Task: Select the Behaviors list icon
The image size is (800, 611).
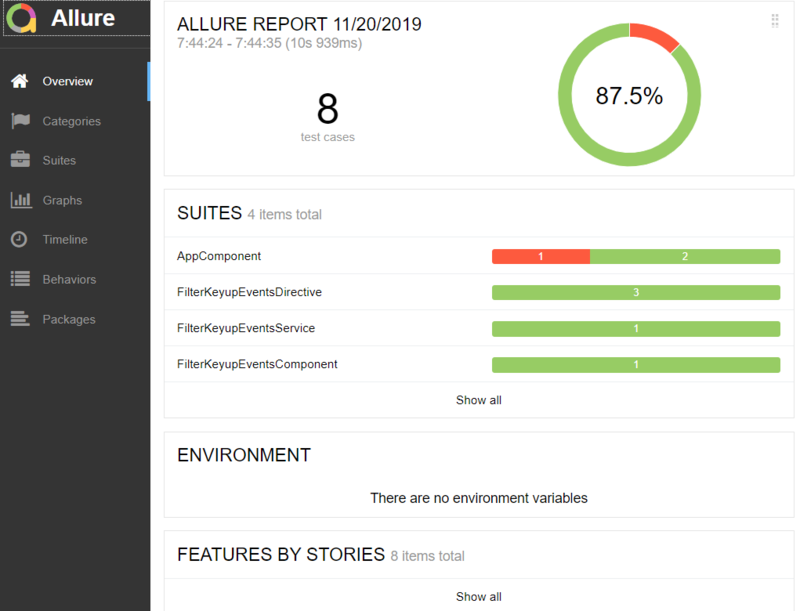Action: point(20,278)
